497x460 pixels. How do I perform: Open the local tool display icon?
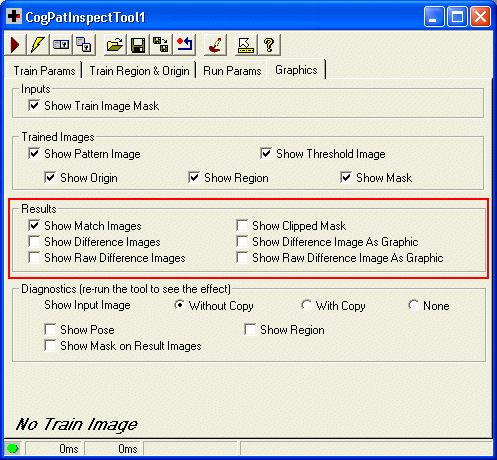point(61,45)
